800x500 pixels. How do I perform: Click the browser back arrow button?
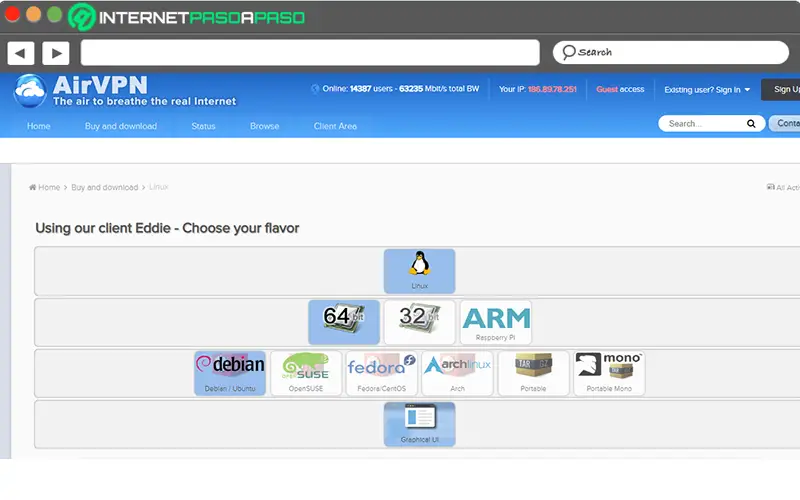[x=21, y=53]
